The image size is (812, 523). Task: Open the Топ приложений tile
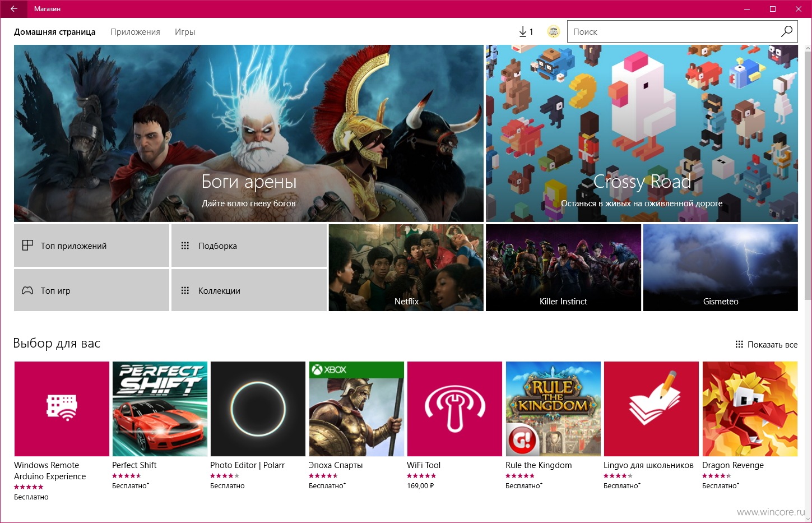(91, 246)
